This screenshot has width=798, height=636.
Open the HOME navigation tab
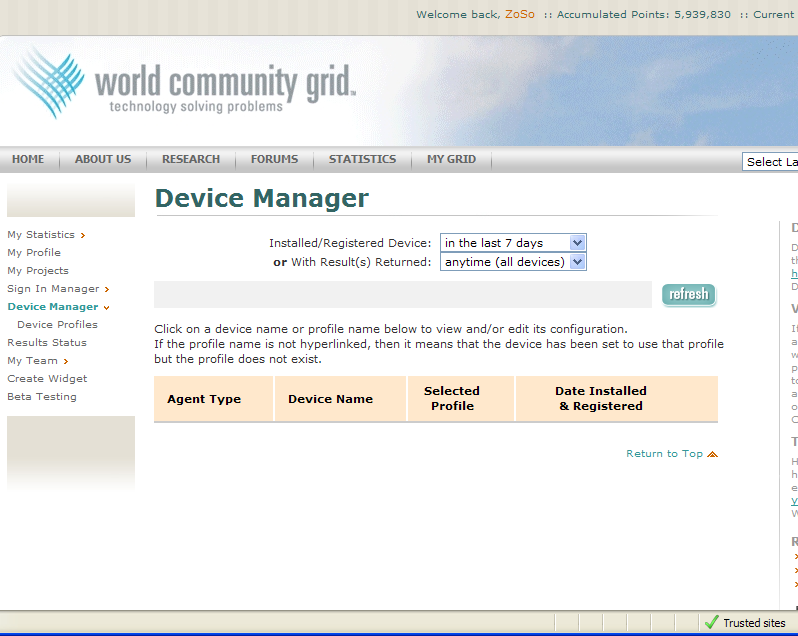(28, 159)
